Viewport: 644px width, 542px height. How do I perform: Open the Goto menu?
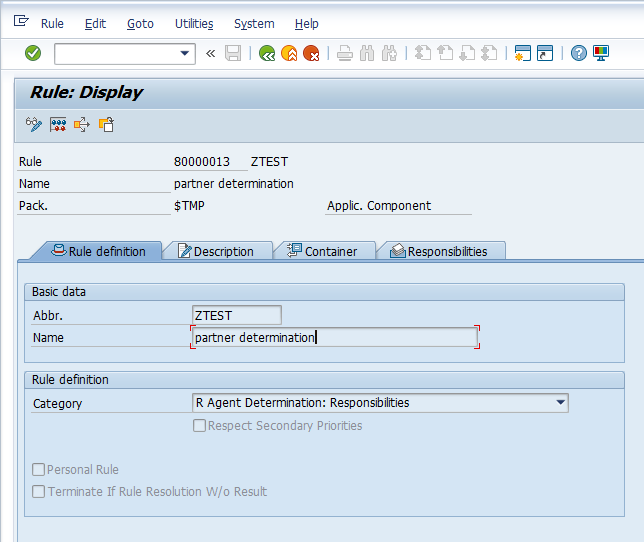point(140,24)
